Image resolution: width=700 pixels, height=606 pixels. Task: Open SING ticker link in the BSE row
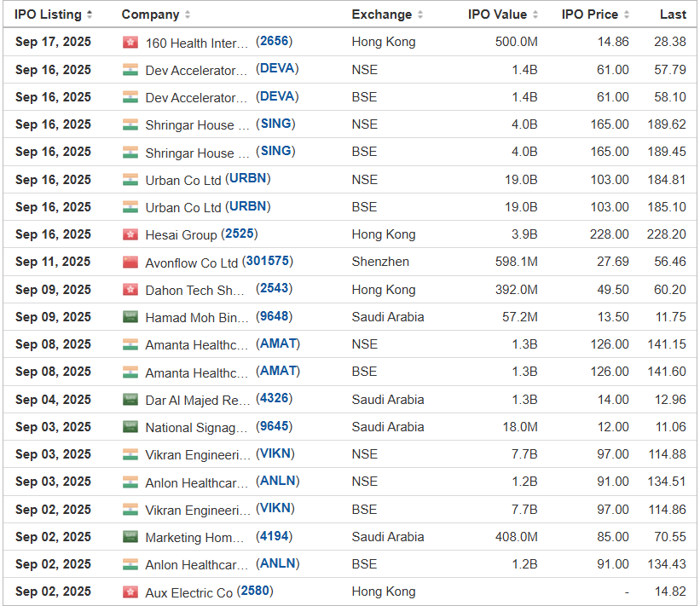(275, 151)
